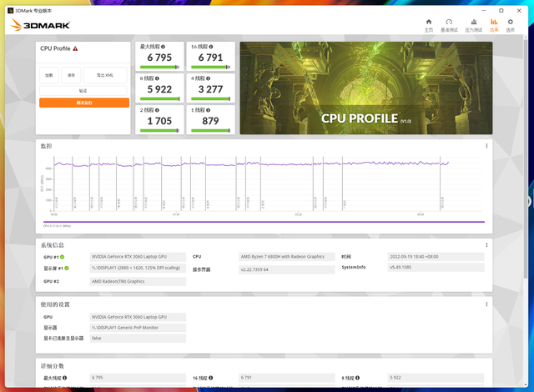The image size is (534, 392).
Task: Open the 选项 options tab
Action: [510, 26]
